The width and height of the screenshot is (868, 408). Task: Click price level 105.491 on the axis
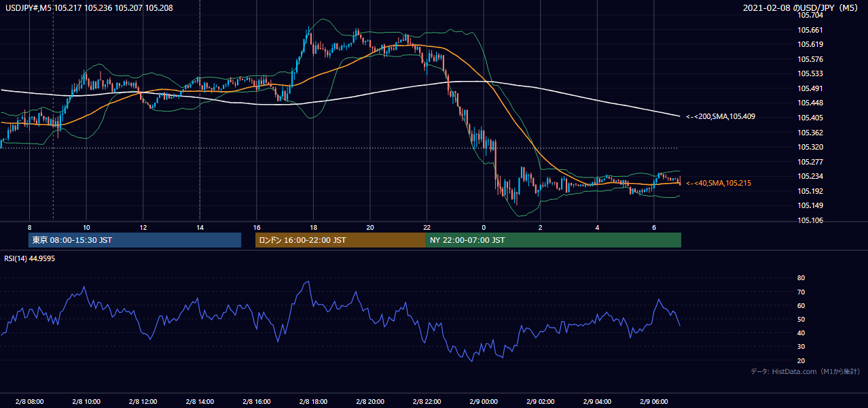810,88
